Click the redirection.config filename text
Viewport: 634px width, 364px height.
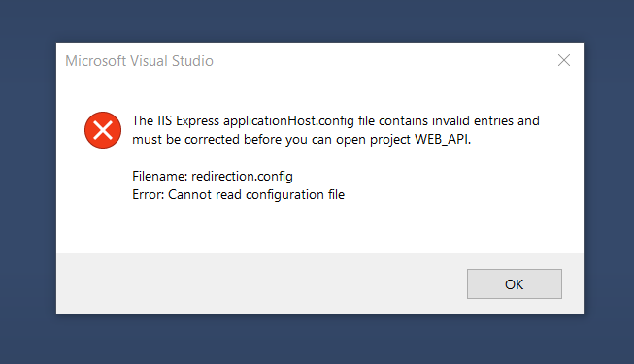[x=242, y=177]
